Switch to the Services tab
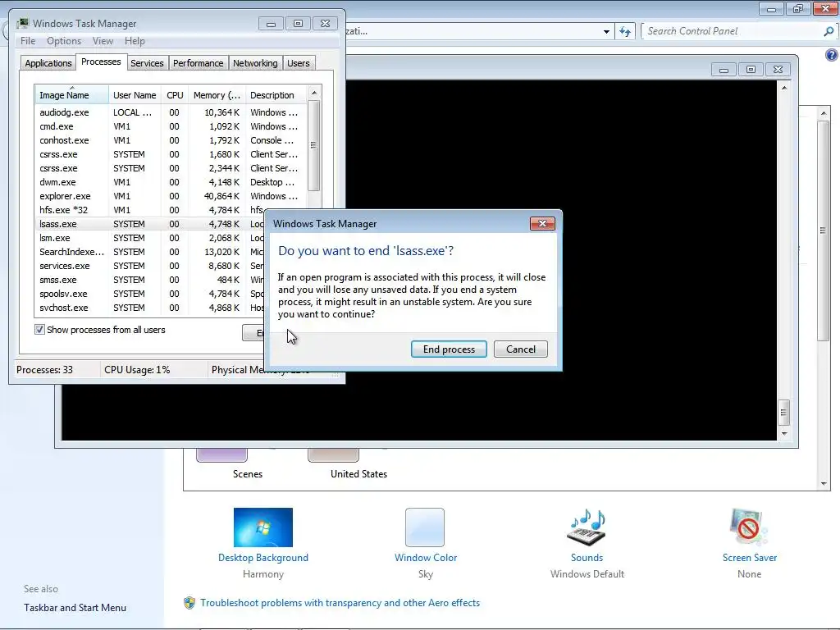The width and height of the screenshot is (840, 630). click(147, 63)
